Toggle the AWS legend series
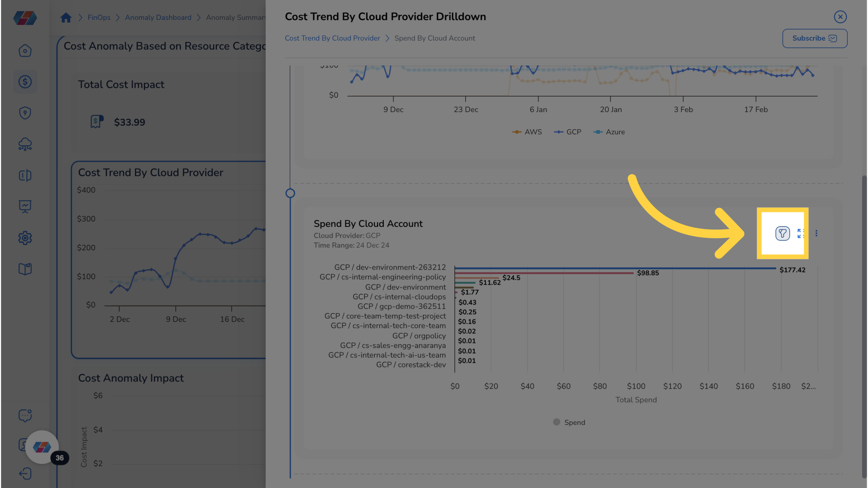The image size is (868, 488). click(527, 132)
